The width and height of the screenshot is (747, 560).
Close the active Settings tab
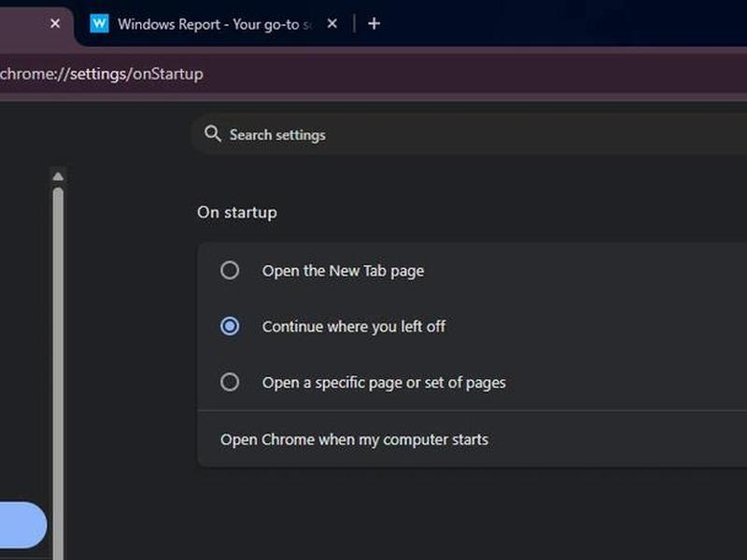click(x=55, y=23)
